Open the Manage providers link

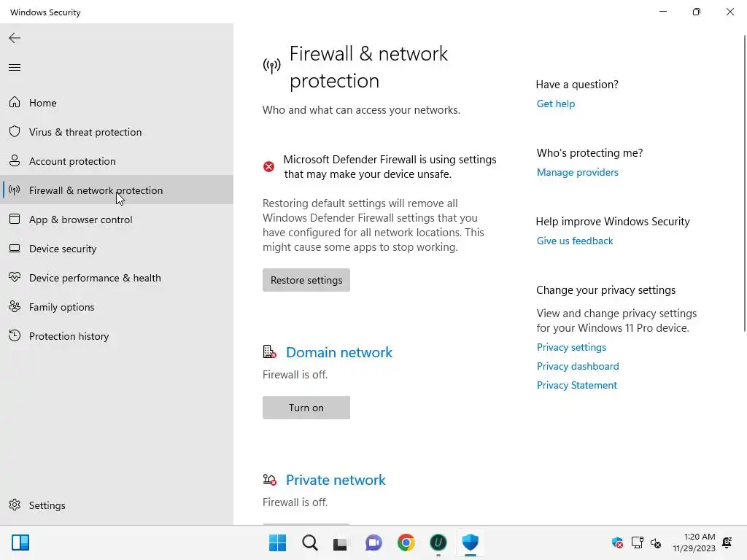(x=577, y=172)
